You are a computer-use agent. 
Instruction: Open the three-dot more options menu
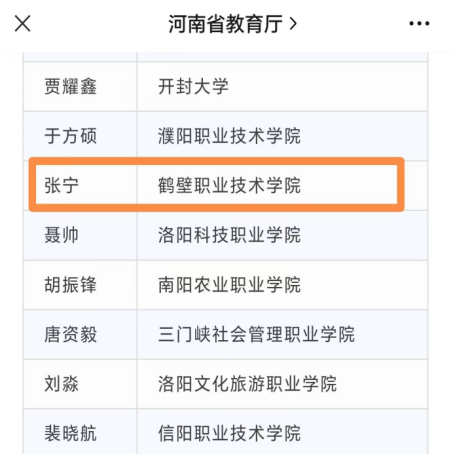point(419,24)
